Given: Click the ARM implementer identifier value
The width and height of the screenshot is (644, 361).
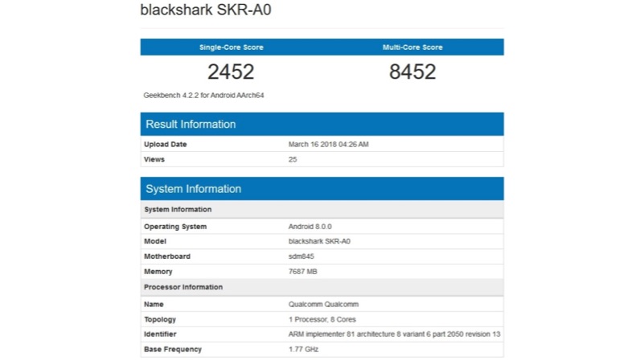Looking at the screenshot, I should 394,334.
